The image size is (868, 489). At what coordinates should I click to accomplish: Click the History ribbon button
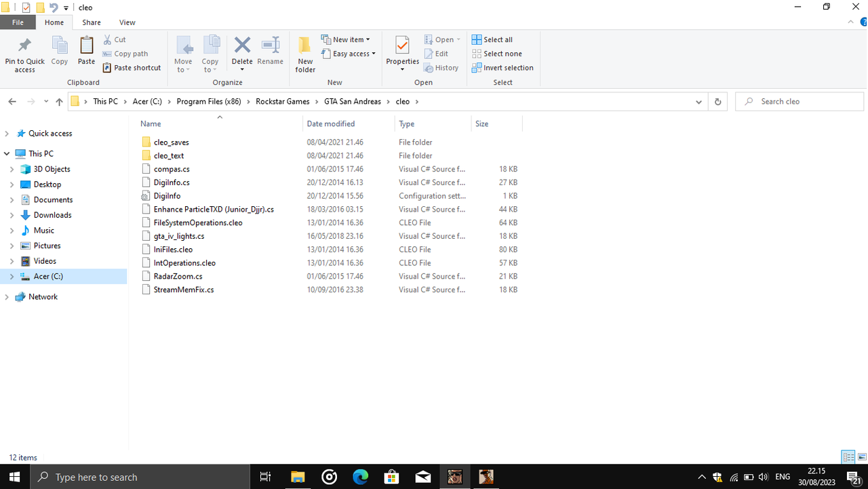coord(441,68)
